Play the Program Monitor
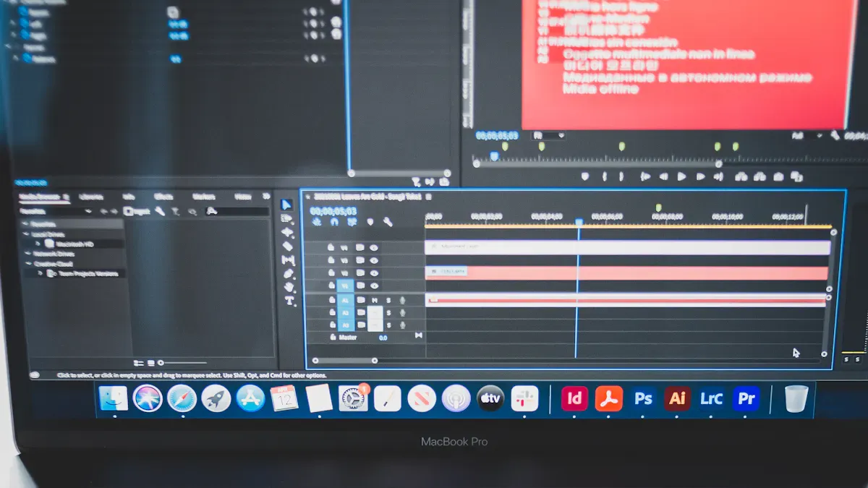 pos(681,176)
